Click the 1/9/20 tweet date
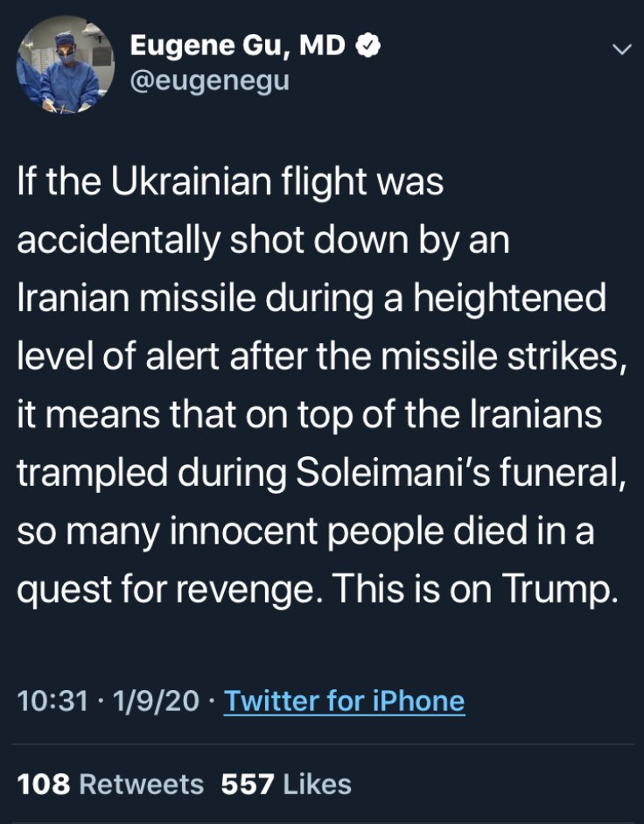This screenshot has height=824, width=644. 156,701
